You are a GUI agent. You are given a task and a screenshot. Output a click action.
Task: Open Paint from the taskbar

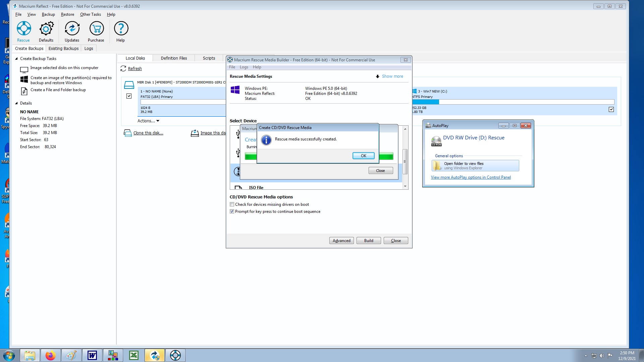point(71,355)
